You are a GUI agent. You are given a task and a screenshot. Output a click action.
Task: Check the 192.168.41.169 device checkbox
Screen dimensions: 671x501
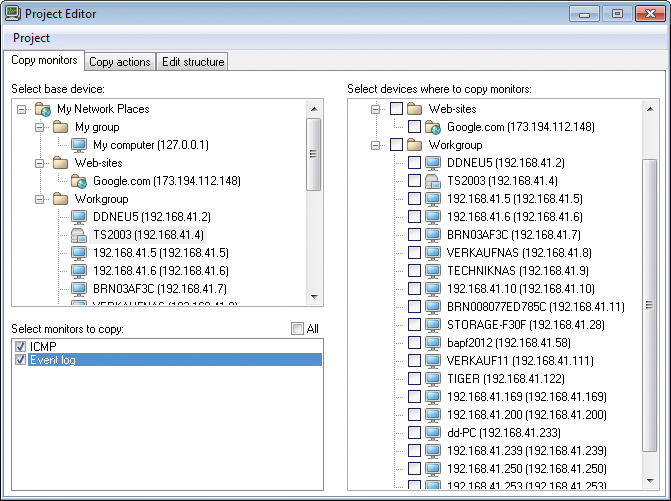click(x=414, y=396)
